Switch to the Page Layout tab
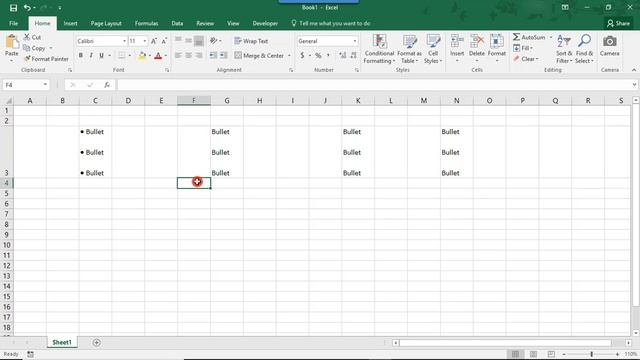Image resolution: width=640 pixels, height=360 pixels. click(x=106, y=23)
